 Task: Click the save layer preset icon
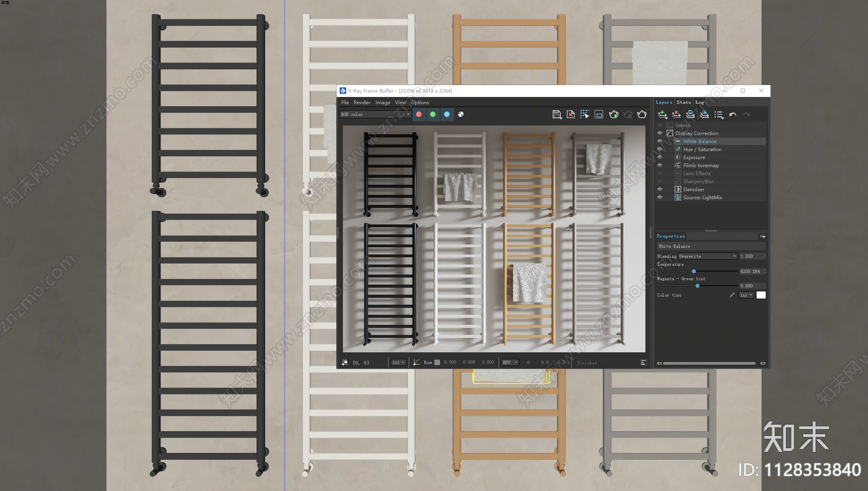[690, 114]
